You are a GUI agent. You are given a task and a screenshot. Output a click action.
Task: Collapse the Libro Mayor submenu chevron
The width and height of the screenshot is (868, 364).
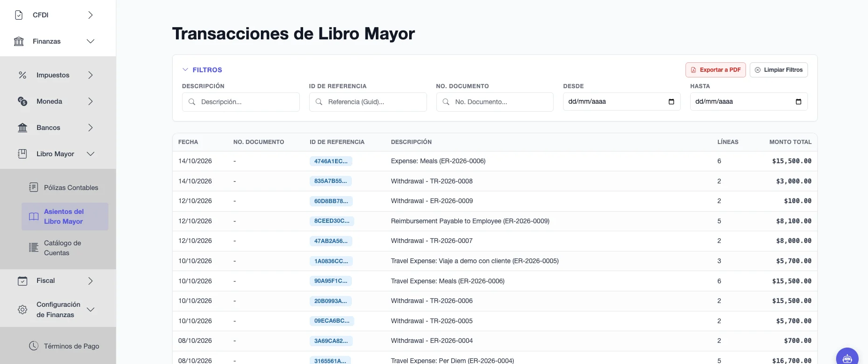point(91,154)
